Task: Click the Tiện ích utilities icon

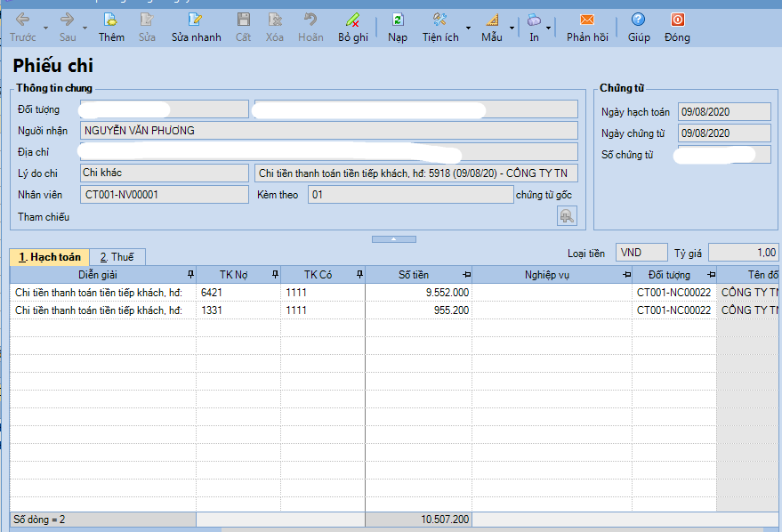Action: (x=439, y=20)
